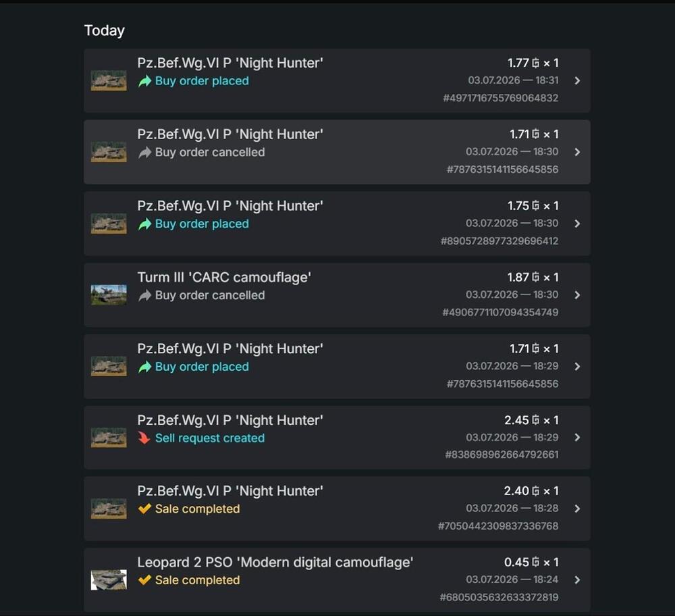Screen dimensions: 675x616
Task: Expand the Turm III order details chevron
Action: click(577, 295)
